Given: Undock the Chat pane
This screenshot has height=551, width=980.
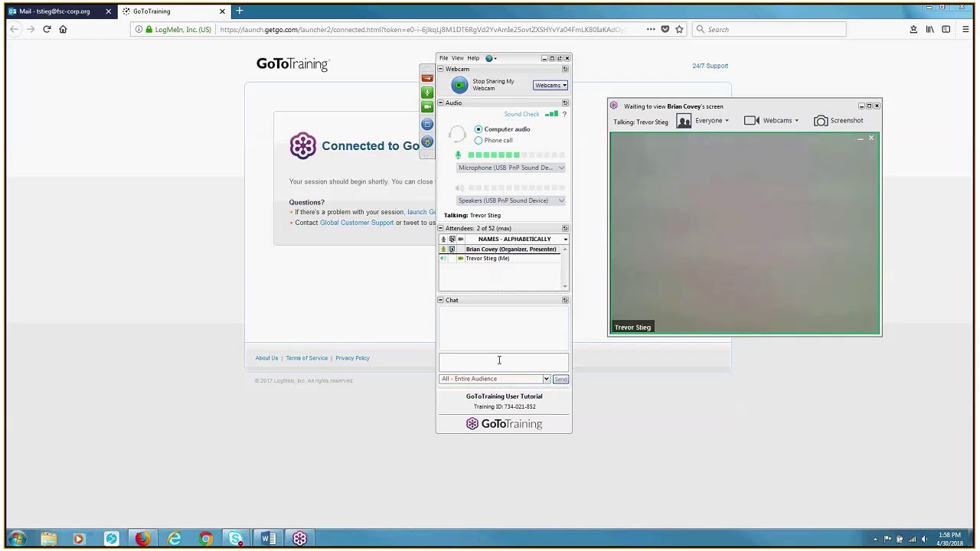Looking at the screenshot, I should coord(565,300).
